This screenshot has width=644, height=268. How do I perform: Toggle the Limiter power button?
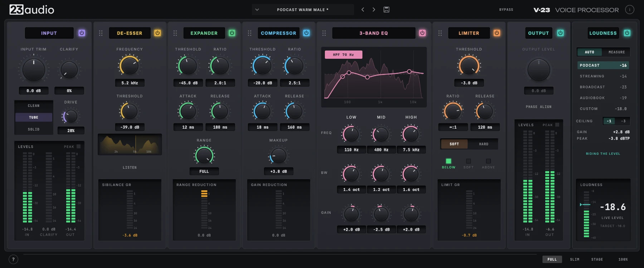(x=497, y=33)
